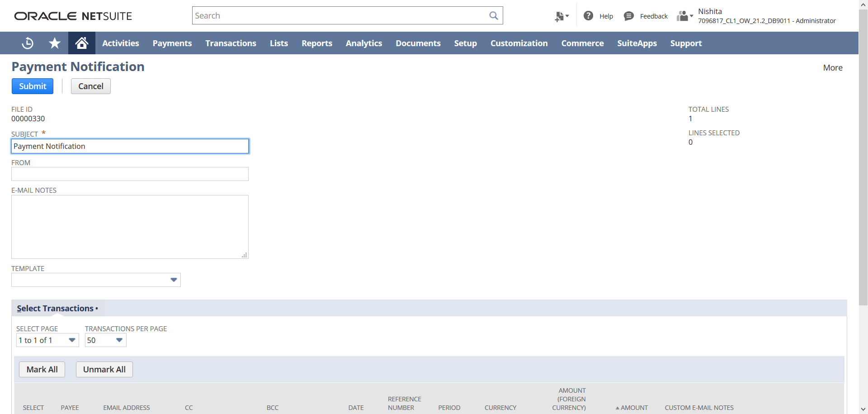This screenshot has height=414, width=868.
Task: Click the Help text link
Action: pyautogui.click(x=606, y=16)
